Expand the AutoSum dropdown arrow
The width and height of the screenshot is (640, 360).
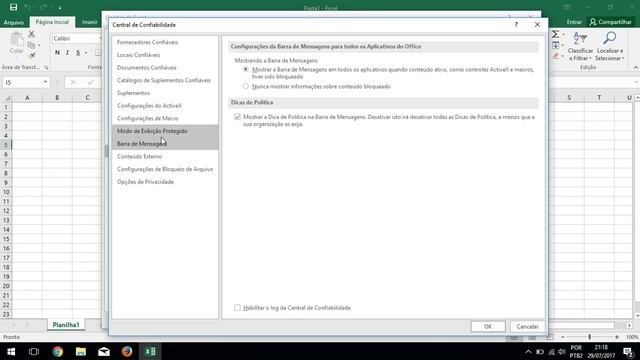click(563, 35)
